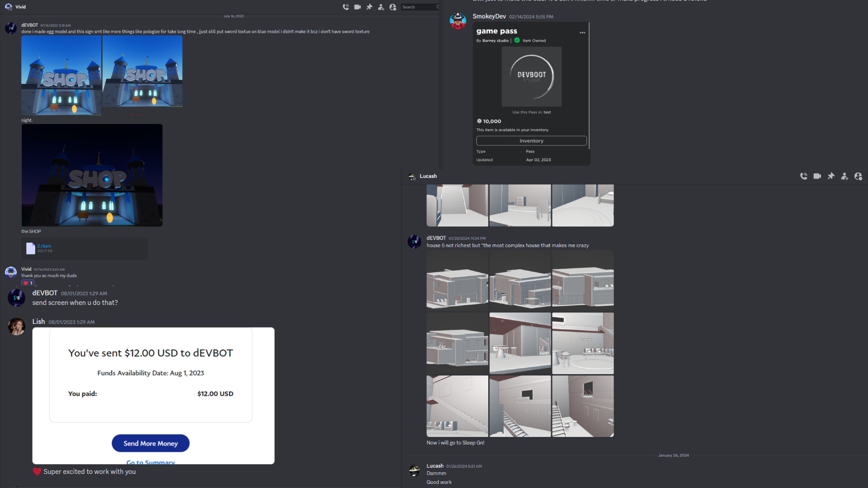Click the Lish username
868x488 pixels.
(38, 321)
